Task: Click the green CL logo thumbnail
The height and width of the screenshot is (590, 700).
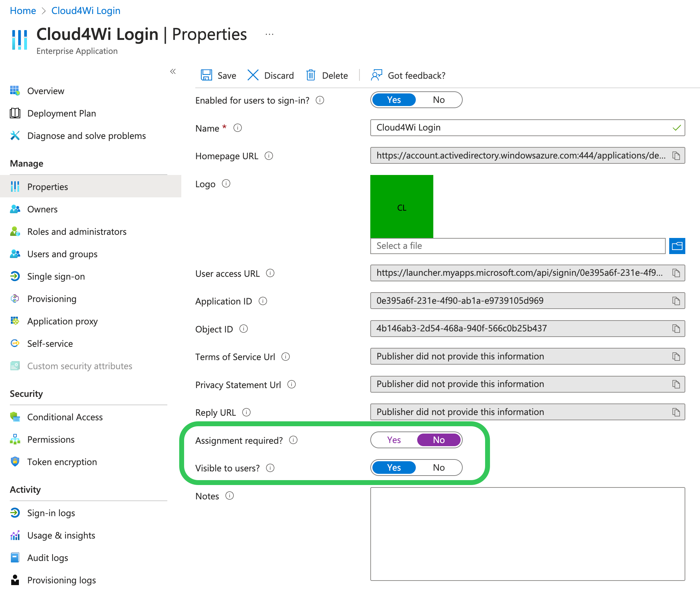Action: click(402, 206)
